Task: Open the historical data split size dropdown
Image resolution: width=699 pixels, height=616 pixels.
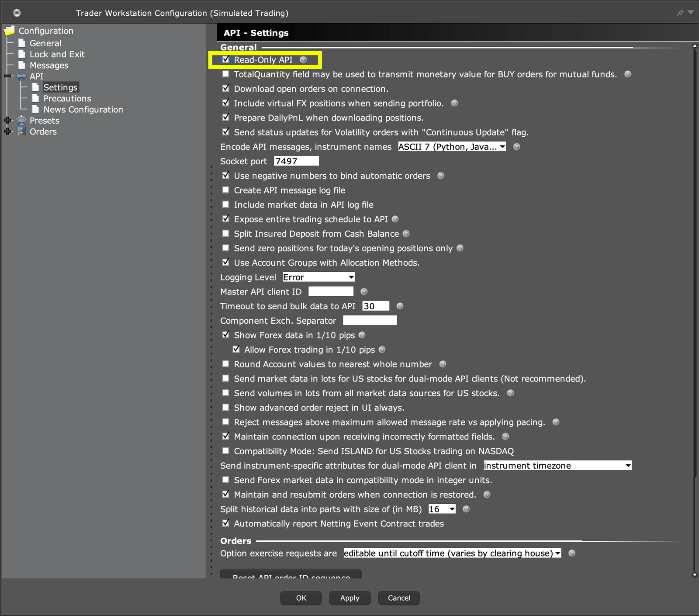Action: (x=442, y=509)
